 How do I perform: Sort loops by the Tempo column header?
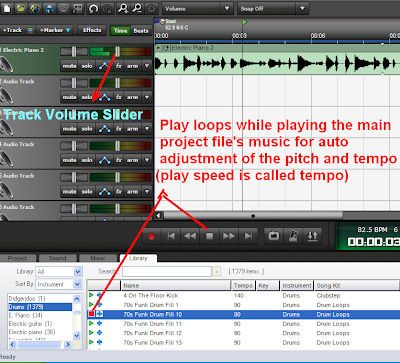pos(243,285)
